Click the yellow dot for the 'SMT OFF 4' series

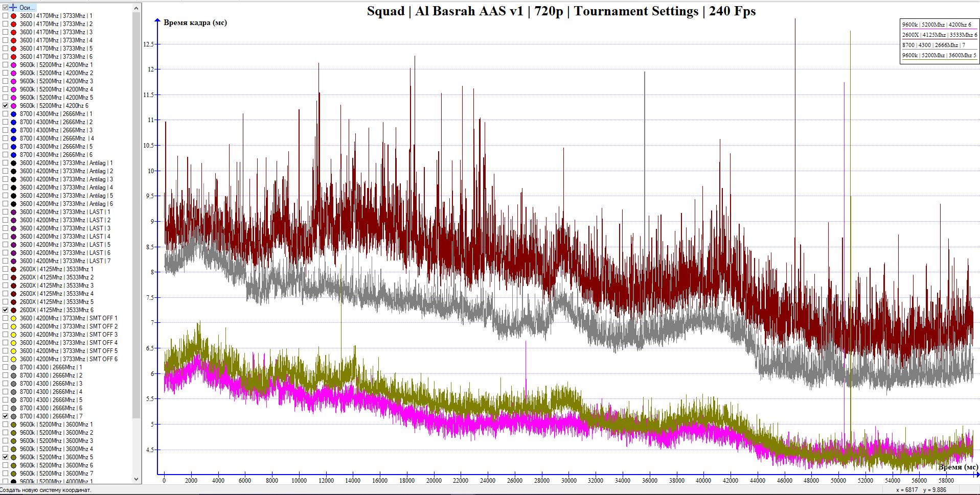tap(14, 343)
